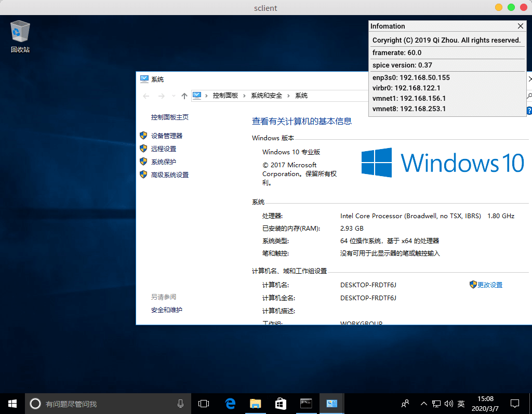Open the notification Action Center icon

pyautogui.click(x=514, y=403)
